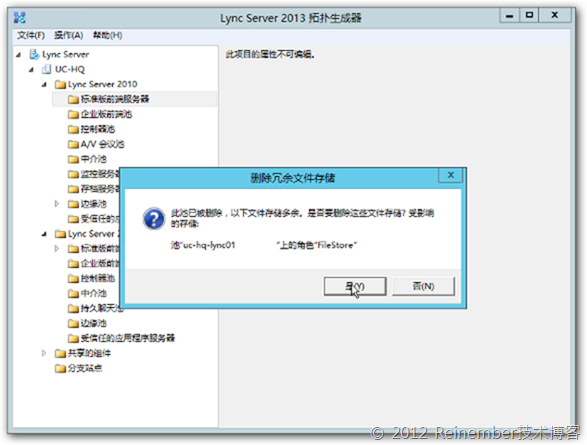Select 中介池 label under Lync Server 2013
The width and height of the screenshot is (587, 445).
click(94, 293)
